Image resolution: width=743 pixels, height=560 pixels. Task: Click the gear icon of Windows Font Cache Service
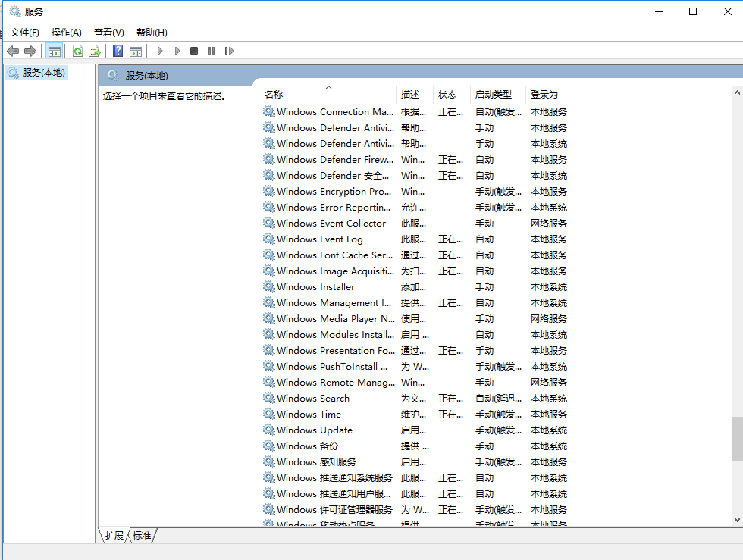269,255
